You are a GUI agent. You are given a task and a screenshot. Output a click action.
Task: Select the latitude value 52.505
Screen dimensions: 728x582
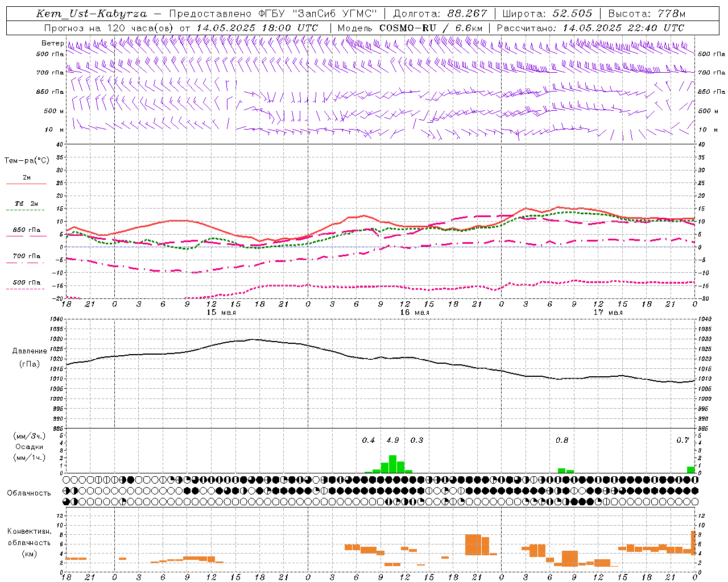572,14
